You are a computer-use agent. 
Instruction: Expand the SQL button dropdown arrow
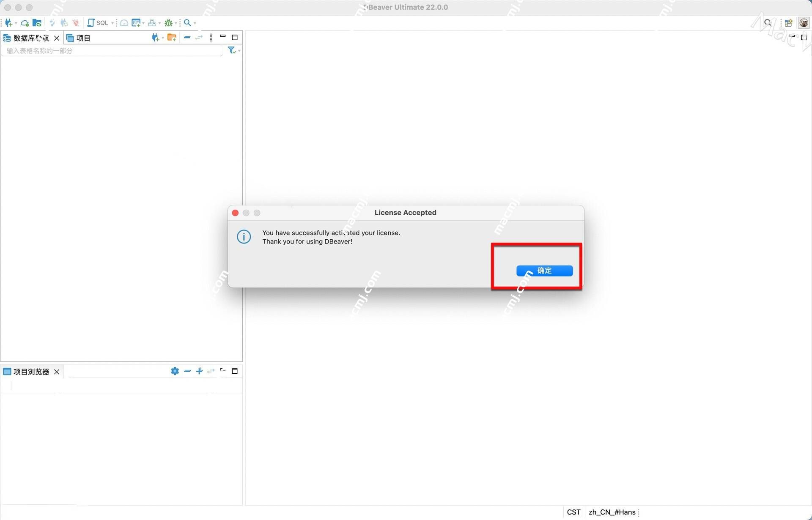pos(112,23)
